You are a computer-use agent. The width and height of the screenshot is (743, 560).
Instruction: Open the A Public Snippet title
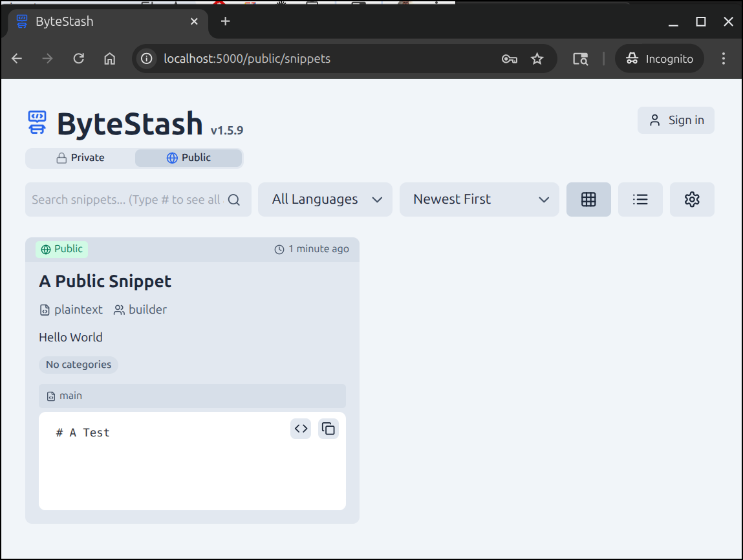coord(105,281)
